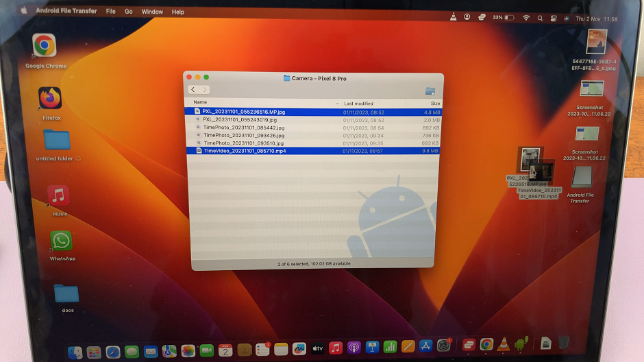Screen dimensions: 644x362
Task: Open the File menu
Action: click(110, 12)
